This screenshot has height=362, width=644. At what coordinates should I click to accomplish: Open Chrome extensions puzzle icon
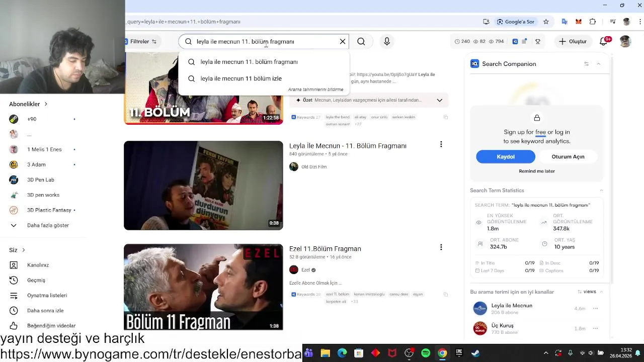click(x=593, y=22)
